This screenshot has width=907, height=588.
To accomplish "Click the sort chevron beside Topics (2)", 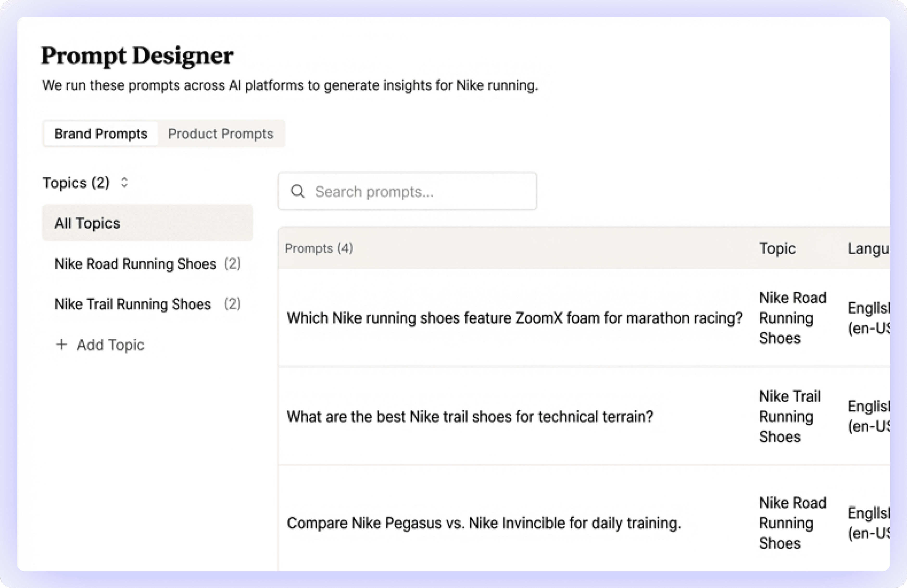I will point(124,183).
